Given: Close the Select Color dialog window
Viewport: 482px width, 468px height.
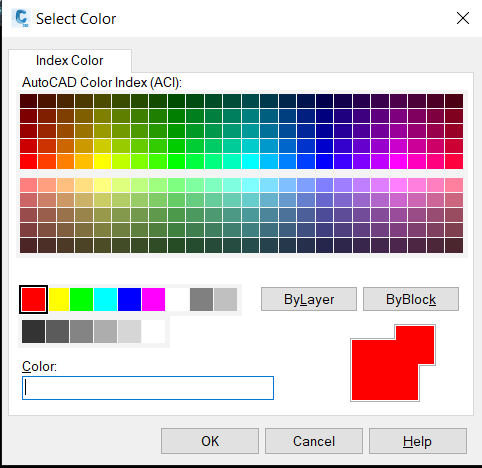Looking at the screenshot, I should pyautogui.click(x=463, y=18).
